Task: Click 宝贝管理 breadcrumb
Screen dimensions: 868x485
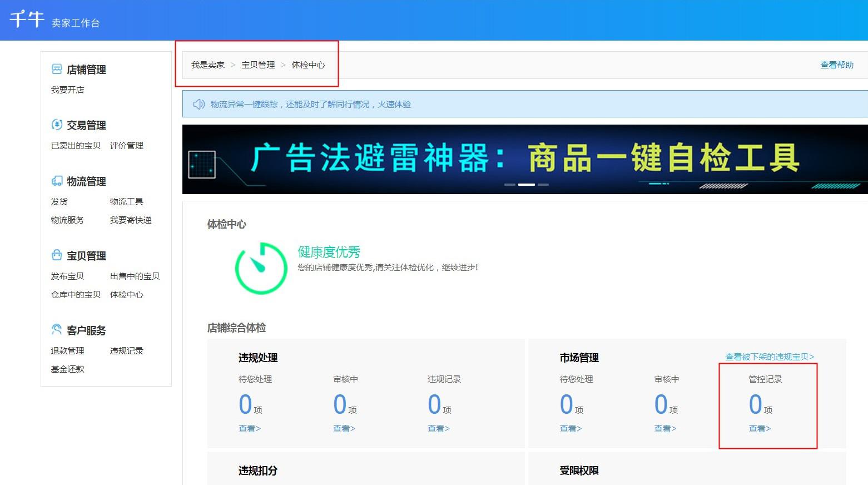Action: tap(258, 65)
